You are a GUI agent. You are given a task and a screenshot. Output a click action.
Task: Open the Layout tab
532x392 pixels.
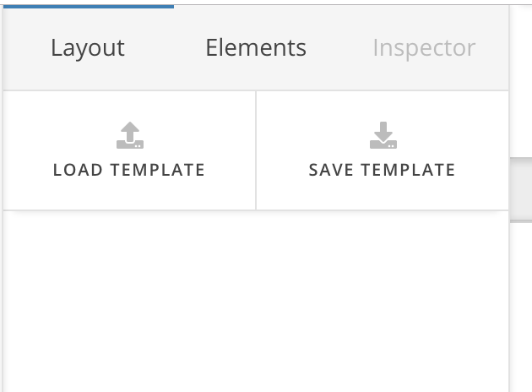87,48
